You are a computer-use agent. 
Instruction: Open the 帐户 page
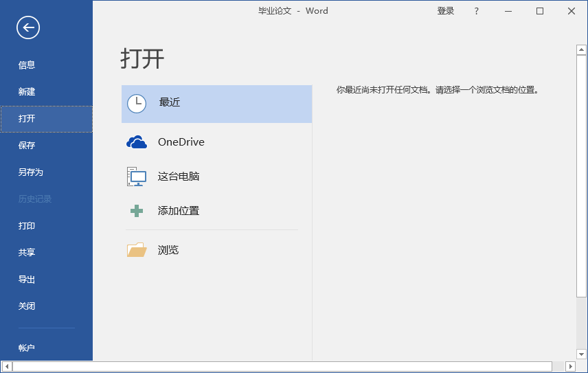click(27, 348)
